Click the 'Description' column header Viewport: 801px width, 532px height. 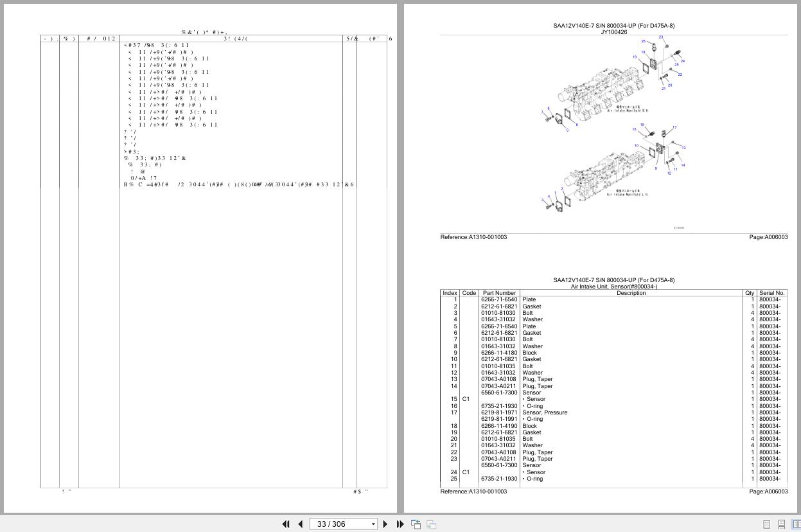tap(631, 293)
